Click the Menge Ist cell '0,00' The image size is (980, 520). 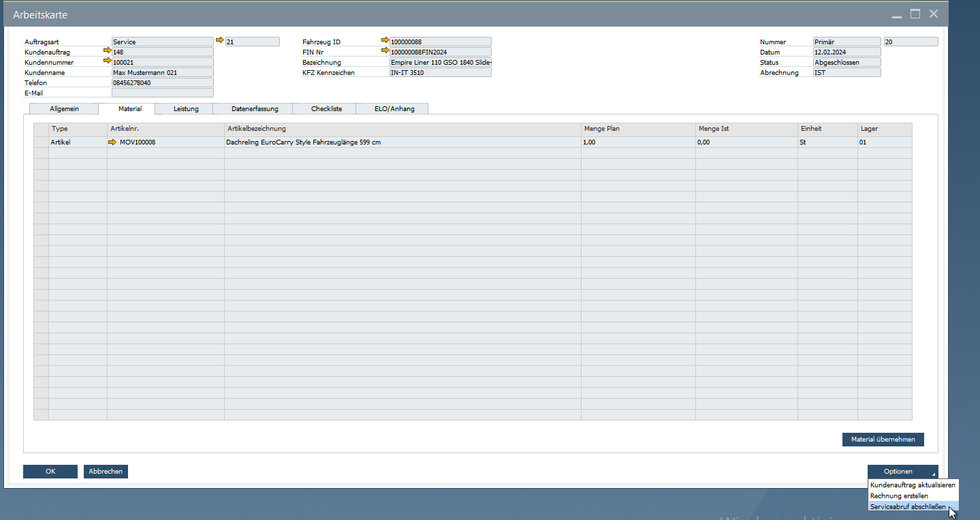pos(746,142)
